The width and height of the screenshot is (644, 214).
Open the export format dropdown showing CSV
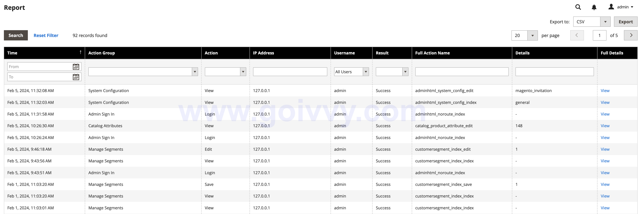tap(605, 21)
